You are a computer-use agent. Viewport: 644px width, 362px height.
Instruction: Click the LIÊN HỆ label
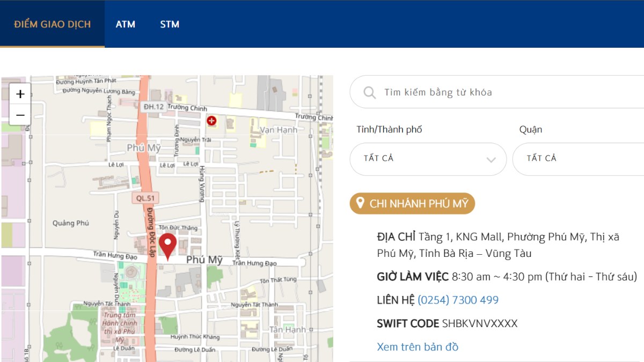click(396, 300)
